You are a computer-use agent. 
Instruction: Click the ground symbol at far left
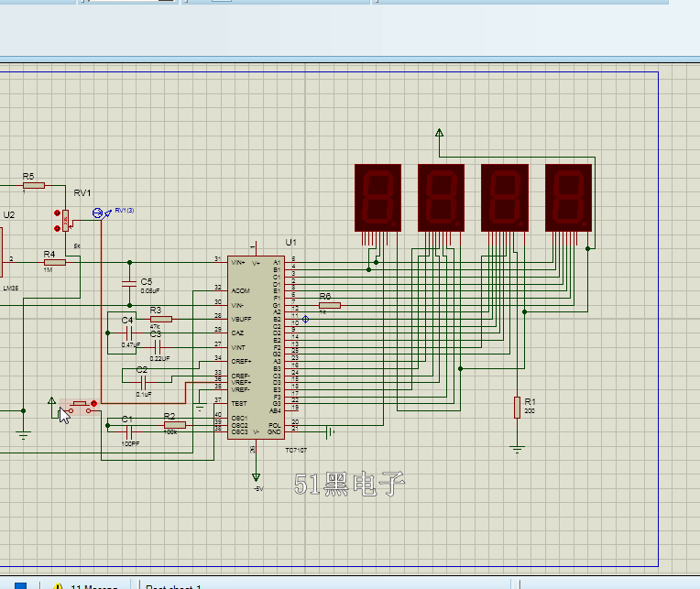[23, 435]
